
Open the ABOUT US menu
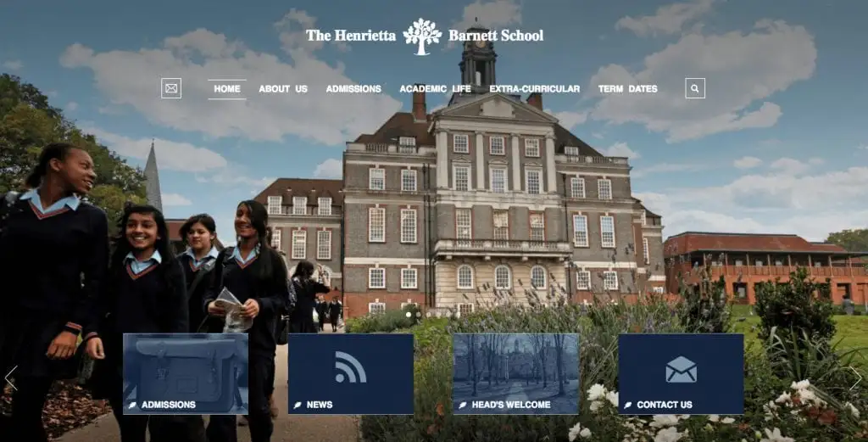(x=283, y=89)
